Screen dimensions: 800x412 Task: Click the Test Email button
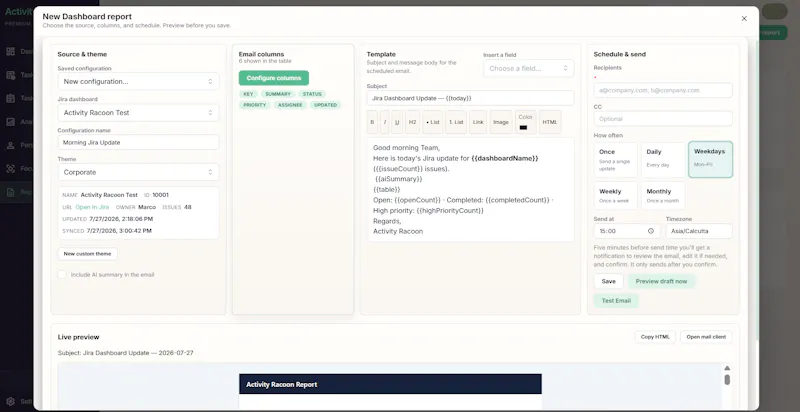[616, 300]
